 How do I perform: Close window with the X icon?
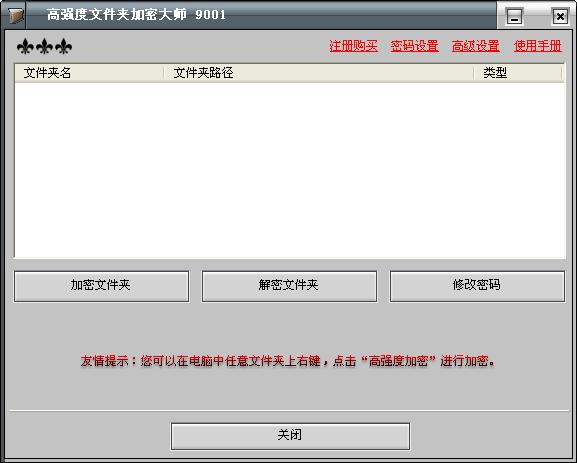tap(560, 16)
